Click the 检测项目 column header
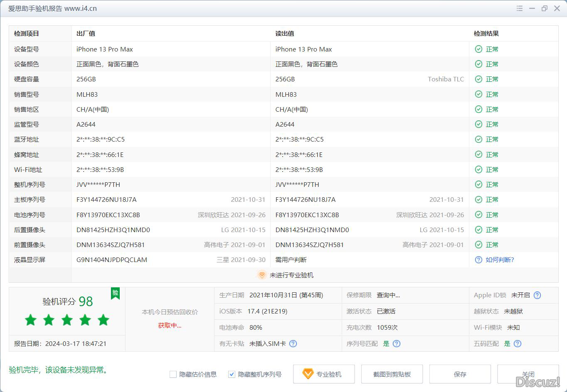Screen dimensions: 567x392 pos(27,34)
